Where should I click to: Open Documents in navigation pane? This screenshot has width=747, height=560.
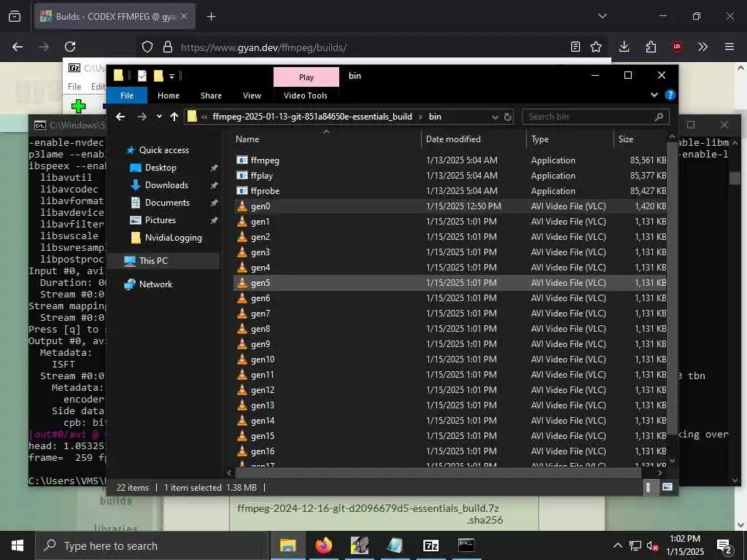pos(167,203)
